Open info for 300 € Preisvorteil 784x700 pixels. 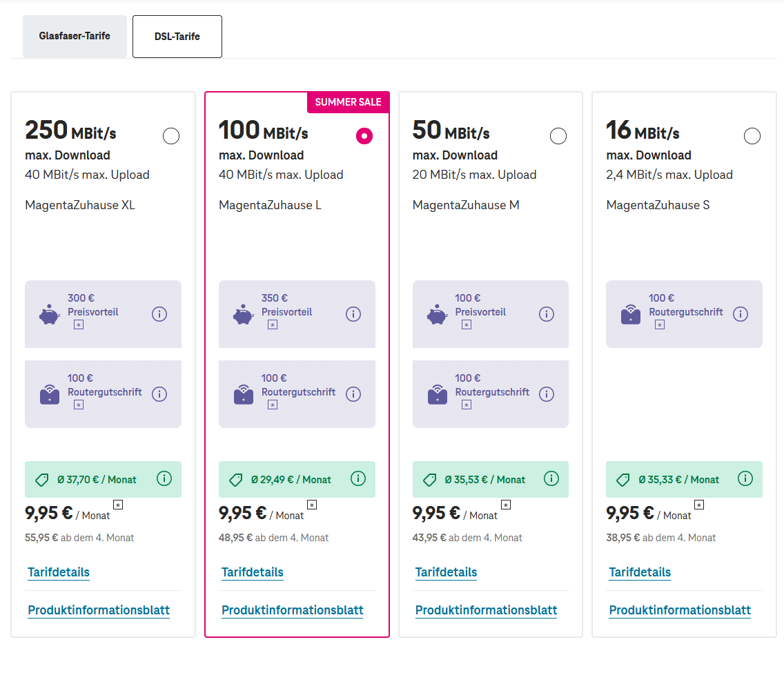pos(159,314)
